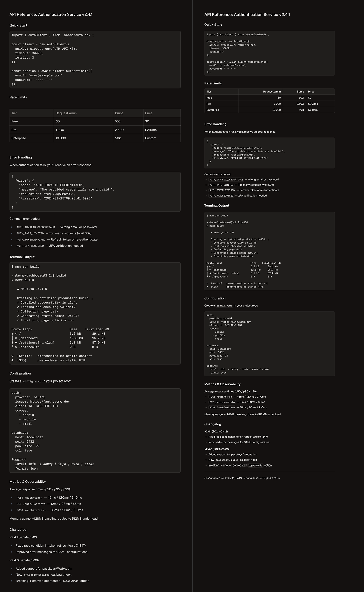
Task: Click the v2.4.1 version entry in the left changelog
Action: [14, 537]
